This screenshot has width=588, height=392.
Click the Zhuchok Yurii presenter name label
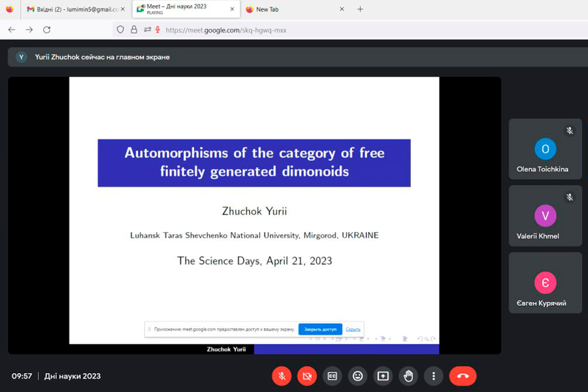click(x=226, y=350)
